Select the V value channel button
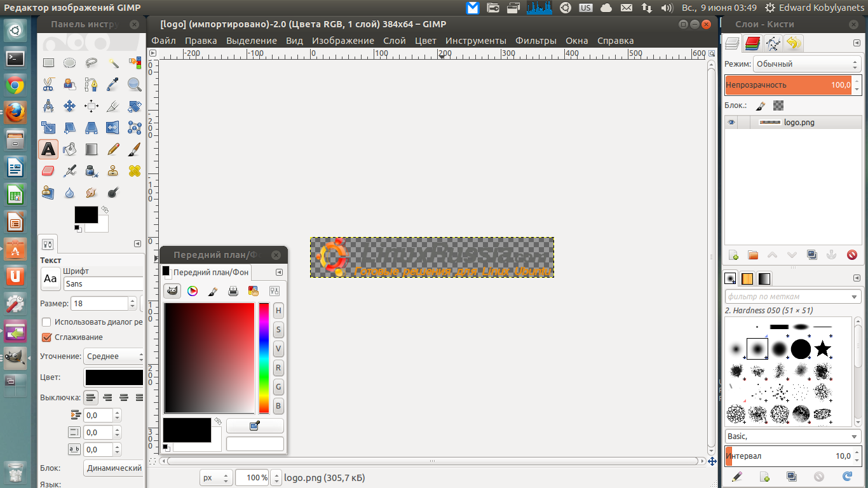This screenshot has width=868, height=488. (x=278, y=349)
